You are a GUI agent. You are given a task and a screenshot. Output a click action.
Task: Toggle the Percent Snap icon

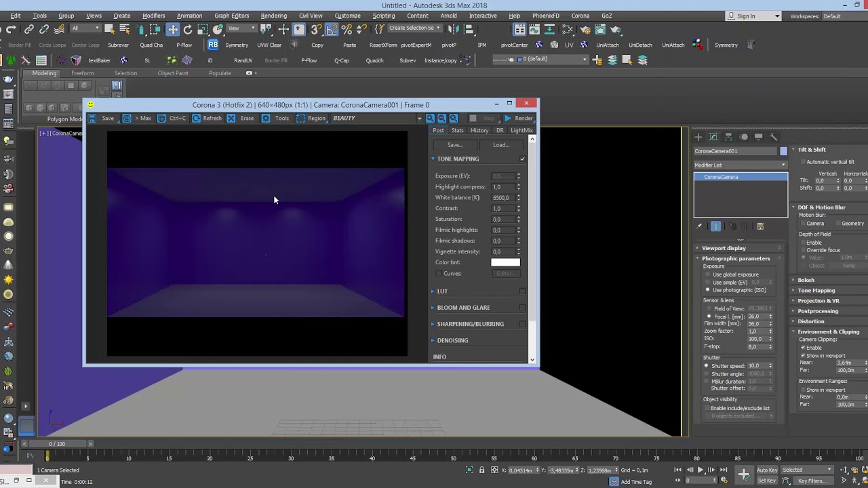pyautogui.click(x=347, y=29)
